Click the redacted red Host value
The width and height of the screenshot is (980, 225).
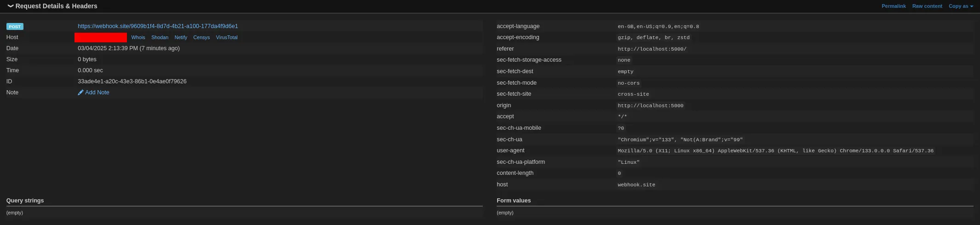101,37
